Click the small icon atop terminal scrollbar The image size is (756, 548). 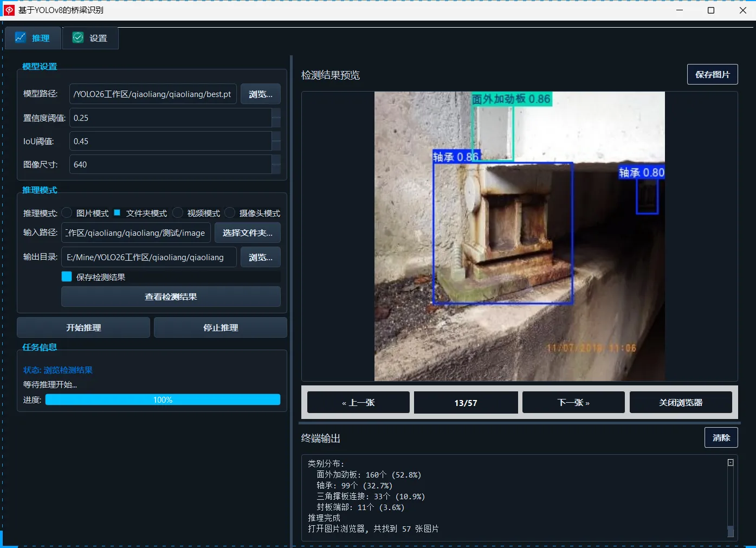click(731, 462)
